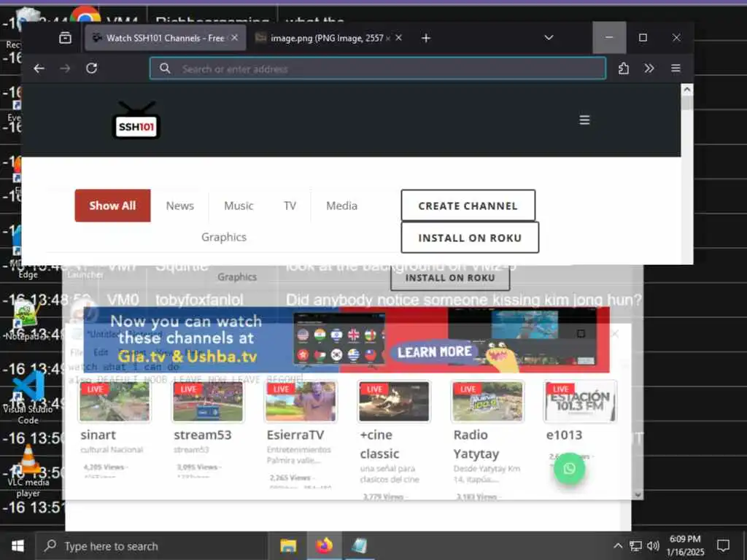Open the notification center icon
The width and height of the screenshot is (747, 560).
click(x=723, y=545)
